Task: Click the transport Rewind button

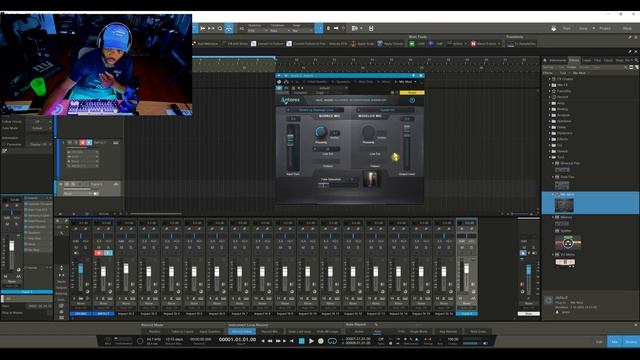Action: [270, 341]
